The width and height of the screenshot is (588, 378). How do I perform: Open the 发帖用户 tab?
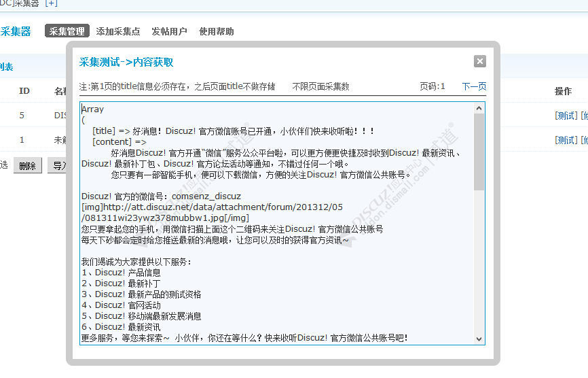pos(169,31)
